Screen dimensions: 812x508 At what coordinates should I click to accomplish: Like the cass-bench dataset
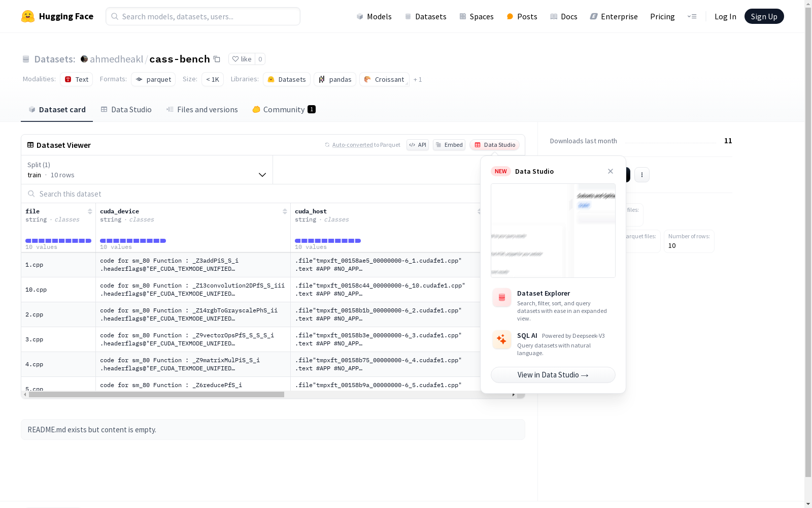tap(242, 59)
